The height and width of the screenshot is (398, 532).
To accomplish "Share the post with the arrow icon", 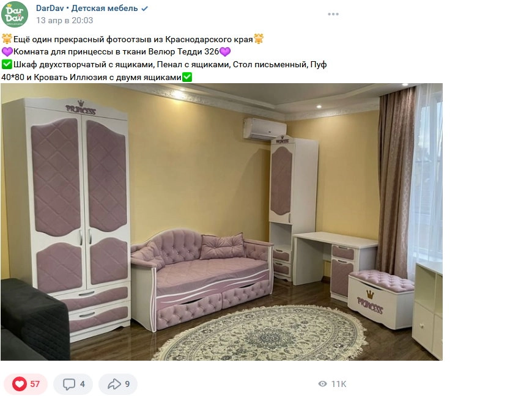I will [x=114, y=384].
